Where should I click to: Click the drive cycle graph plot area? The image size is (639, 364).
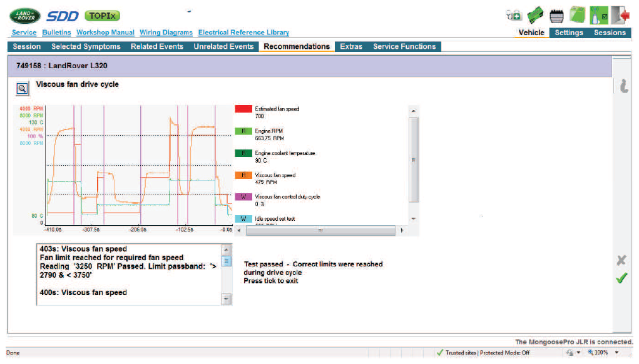point(138,165)
